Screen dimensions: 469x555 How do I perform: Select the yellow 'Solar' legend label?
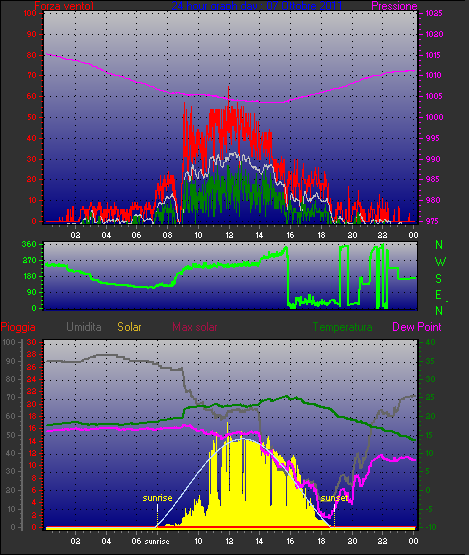129,327
